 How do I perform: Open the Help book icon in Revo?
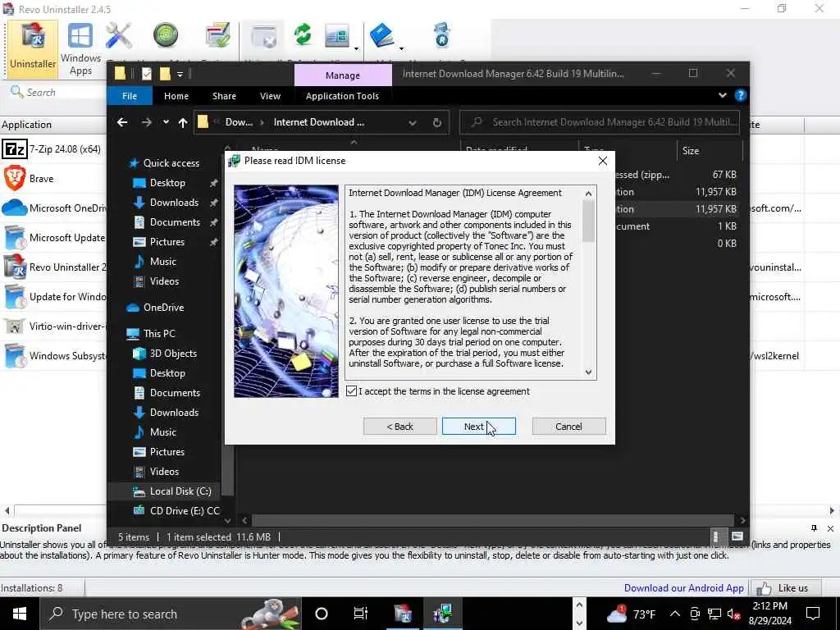coord(382,35)
